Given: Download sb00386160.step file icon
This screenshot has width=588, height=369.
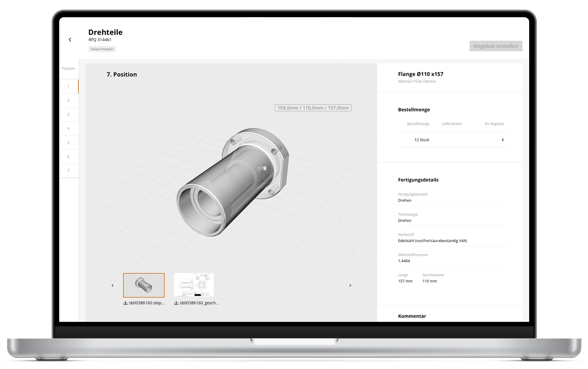Looking at the screenshot, I should (x=125, y=303).
